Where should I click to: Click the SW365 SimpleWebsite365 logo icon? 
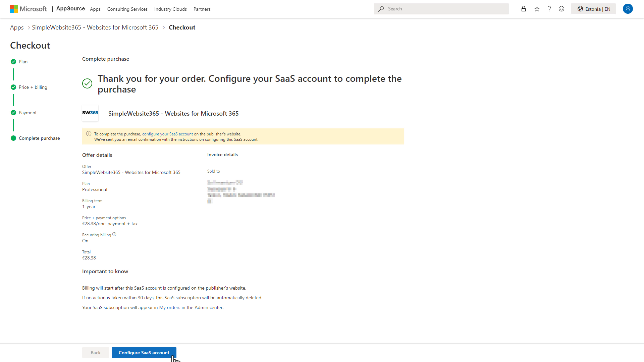point(90,113)
